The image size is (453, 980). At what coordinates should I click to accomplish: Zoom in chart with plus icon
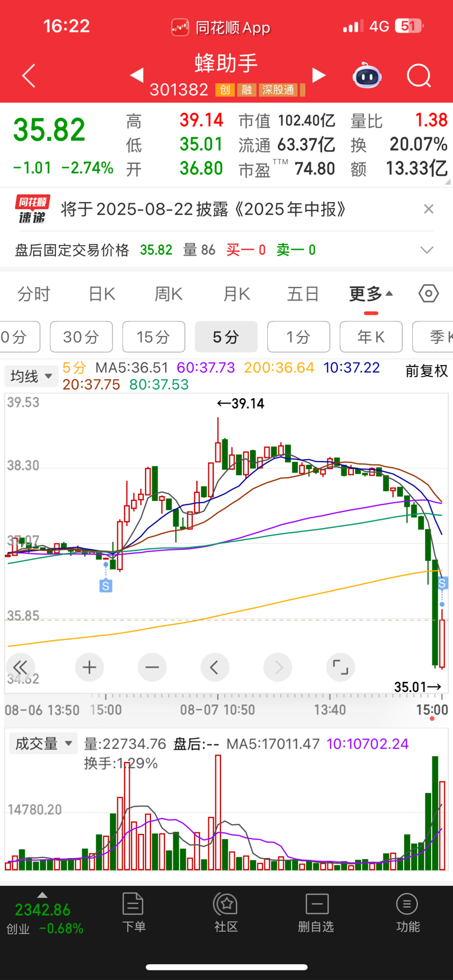90,667
